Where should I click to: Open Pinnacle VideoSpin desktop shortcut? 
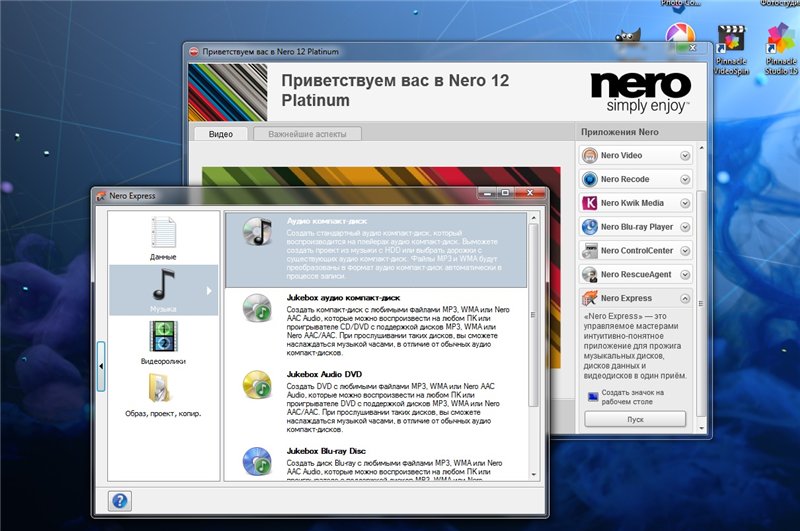(732, 50)
